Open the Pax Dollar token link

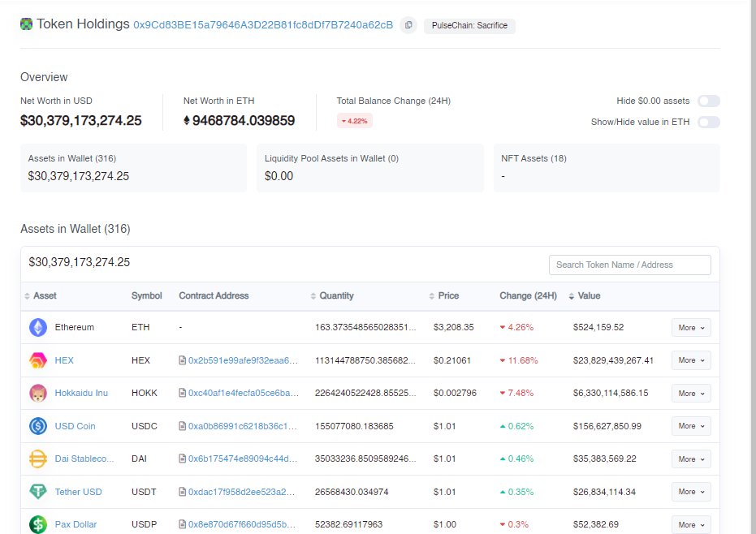(x=76, y=524)
